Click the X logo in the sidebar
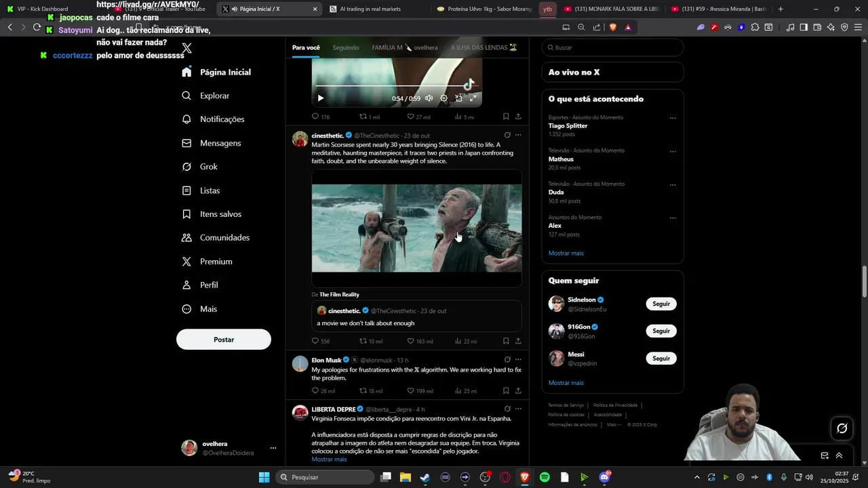 (x=187, y=48)
